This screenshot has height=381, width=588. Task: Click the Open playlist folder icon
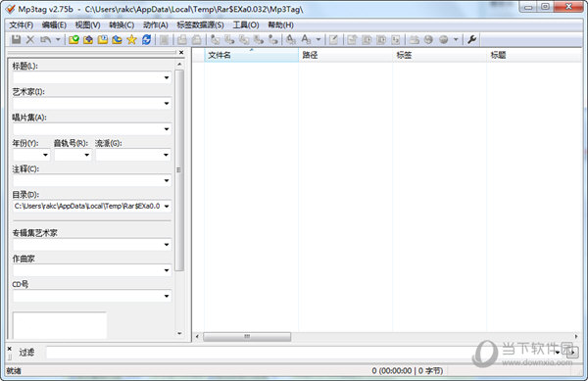(x=103, y=39)
